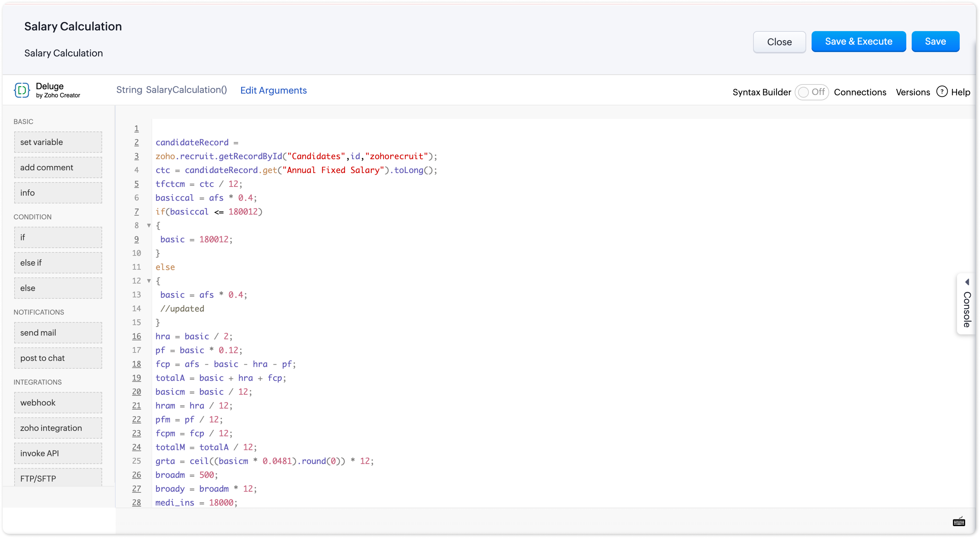
Task: Select the invoke API block
Action: [58, 453]
